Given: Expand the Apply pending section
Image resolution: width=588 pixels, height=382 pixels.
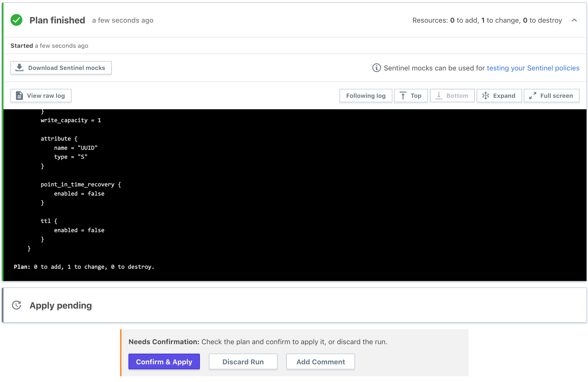Looking at the screenshot, I should [60, 305].
